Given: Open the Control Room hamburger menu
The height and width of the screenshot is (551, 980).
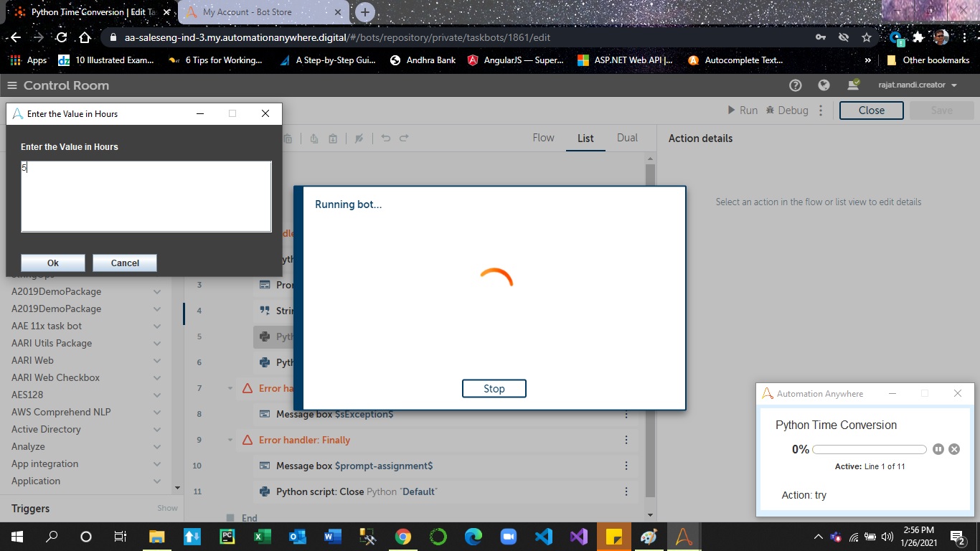Looking at the screenshot, I should click(11, 85).
